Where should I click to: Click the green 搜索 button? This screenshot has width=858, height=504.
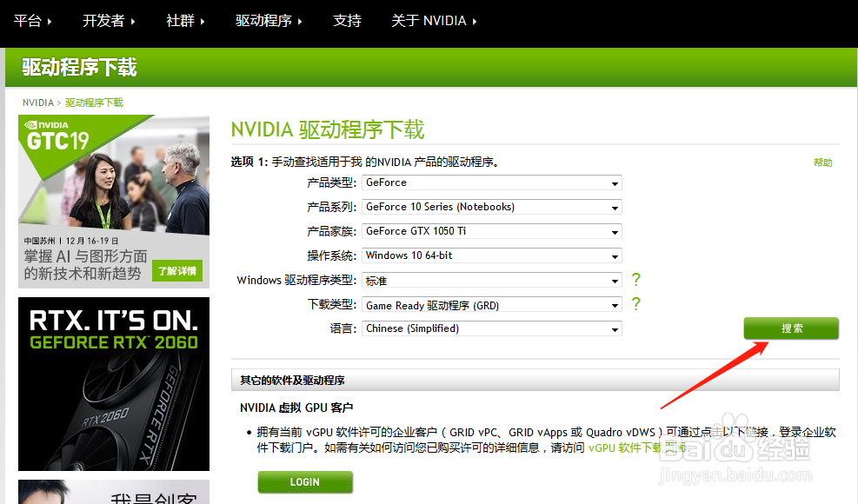pyautogui.click(x=791, y=328)
